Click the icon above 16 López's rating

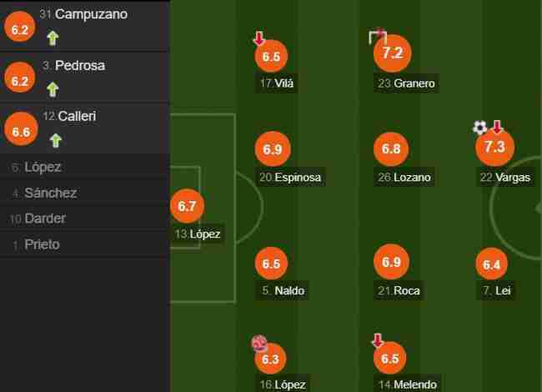(x=259, y=344)
